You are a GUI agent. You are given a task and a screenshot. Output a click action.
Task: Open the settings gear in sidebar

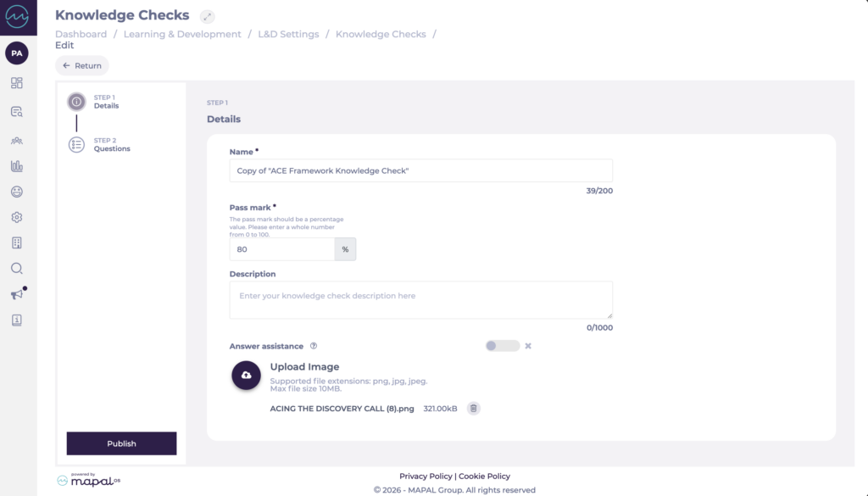(x=17, y=217)
